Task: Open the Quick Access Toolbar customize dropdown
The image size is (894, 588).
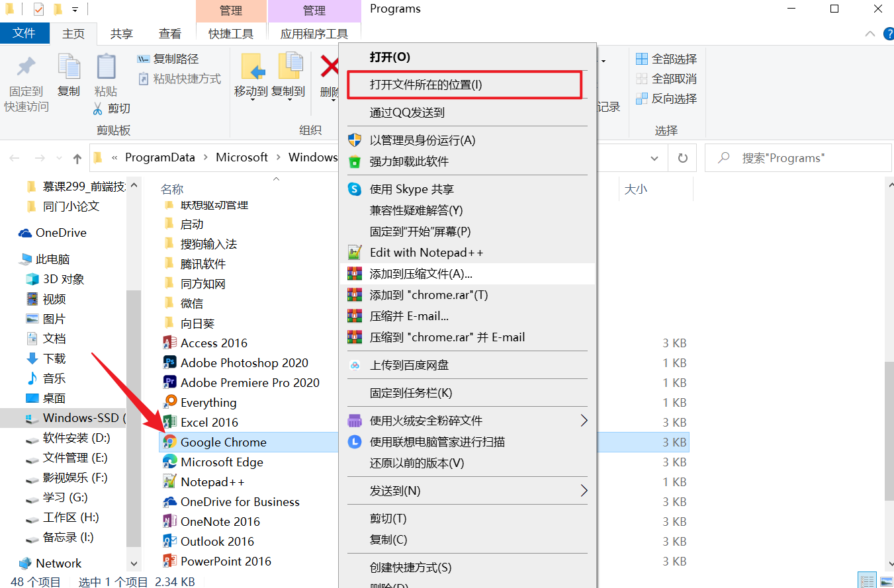Action: click(x=75, y=10)
